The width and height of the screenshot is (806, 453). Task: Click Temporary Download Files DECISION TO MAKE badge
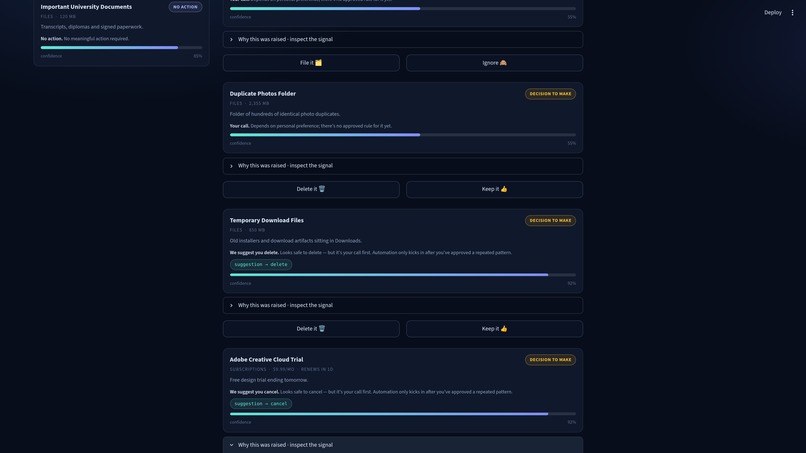click(x=550, y=221)
